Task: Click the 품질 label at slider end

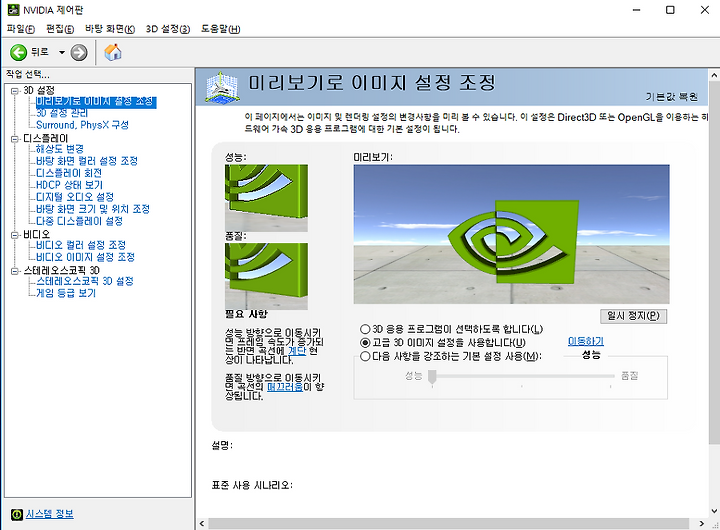Action: click(x=630, y=376)
